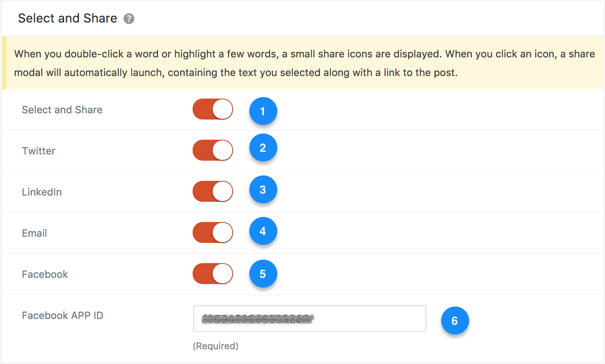Select the Twitter row label
The image size is (605, 364).
tap(38, 151)
